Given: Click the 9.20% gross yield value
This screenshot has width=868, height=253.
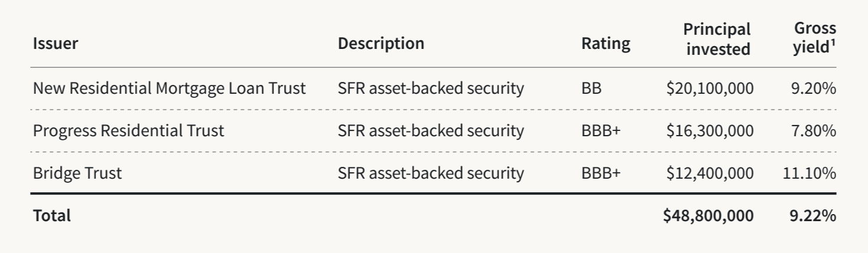Looking at the screenshot, I should pos(814,88).
